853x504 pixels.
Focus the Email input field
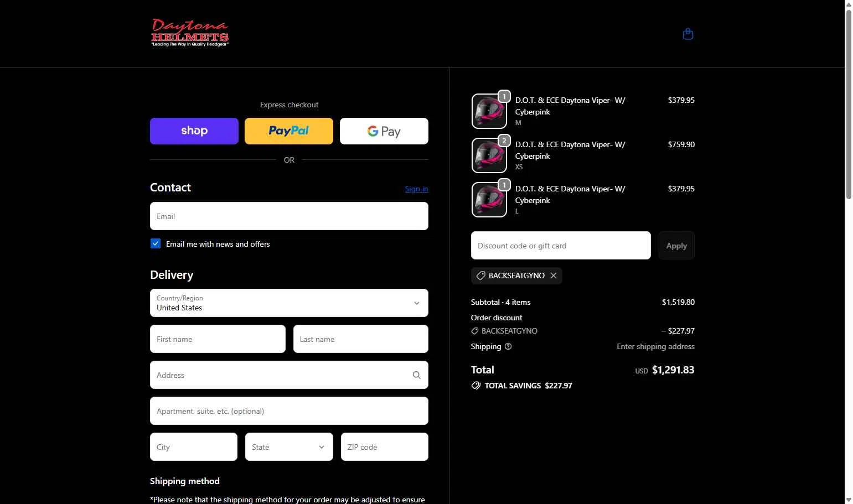click(289, 216)
